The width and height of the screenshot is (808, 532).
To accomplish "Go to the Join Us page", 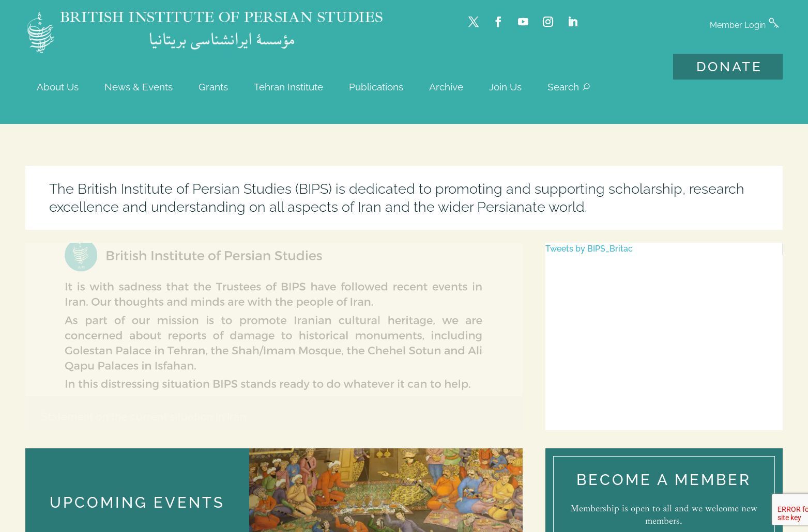I will coord(505,87).
